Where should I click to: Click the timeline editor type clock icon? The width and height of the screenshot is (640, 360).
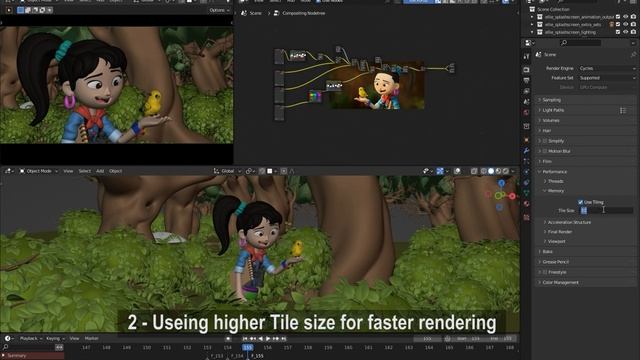(7, 338)
